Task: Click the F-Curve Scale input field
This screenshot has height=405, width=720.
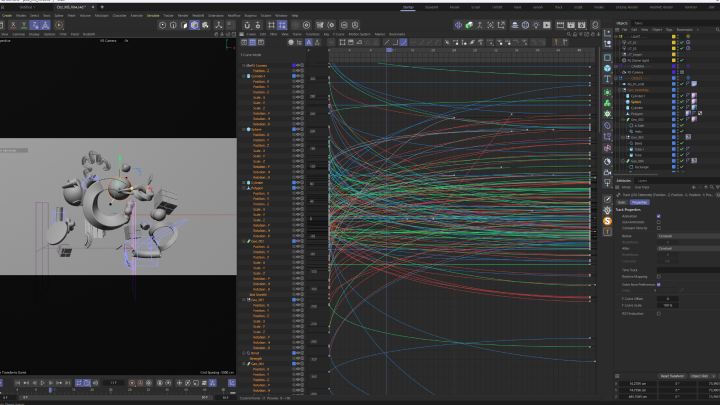Action: click(668, 305)
